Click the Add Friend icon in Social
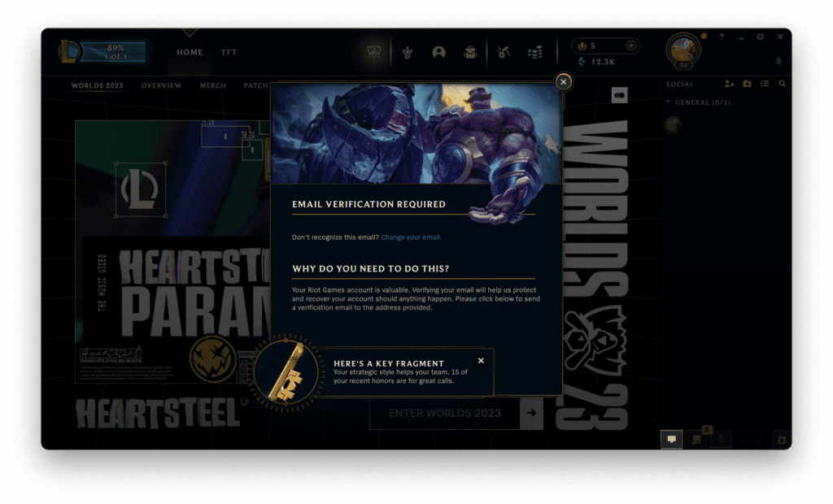 [730, 84]
